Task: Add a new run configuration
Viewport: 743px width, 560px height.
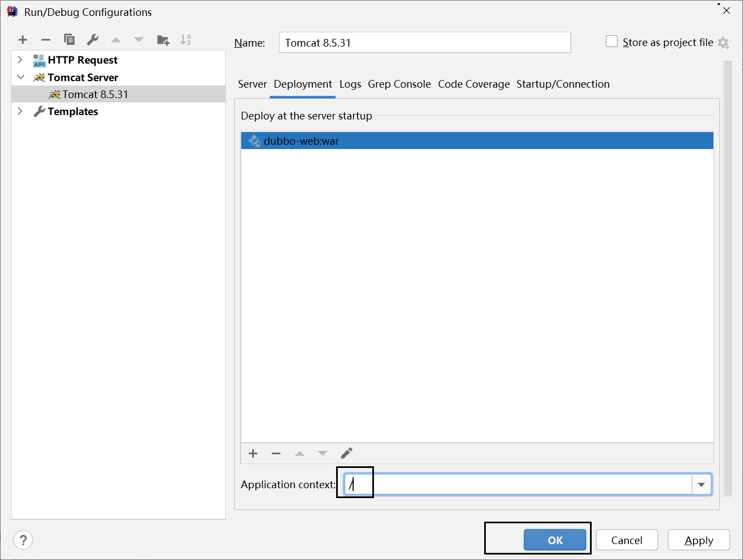Action: coord(22,39)
